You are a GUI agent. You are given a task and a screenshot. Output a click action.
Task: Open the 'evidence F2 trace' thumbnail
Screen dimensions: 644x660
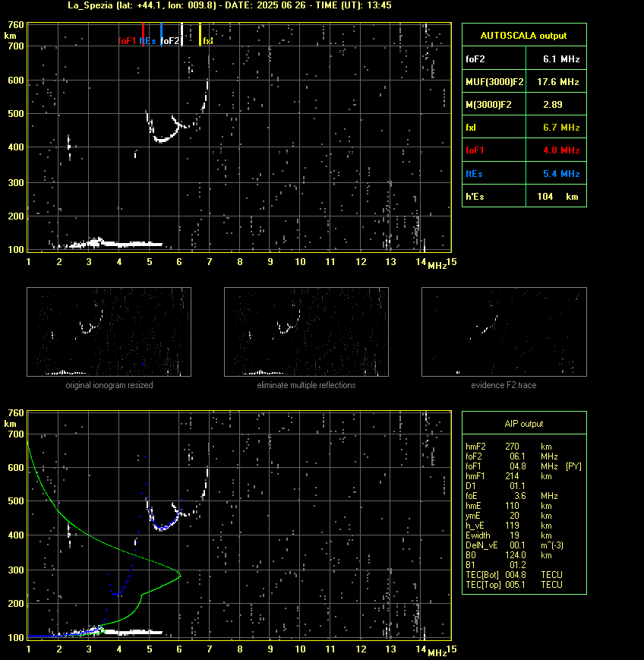click(x=504, y=332)
